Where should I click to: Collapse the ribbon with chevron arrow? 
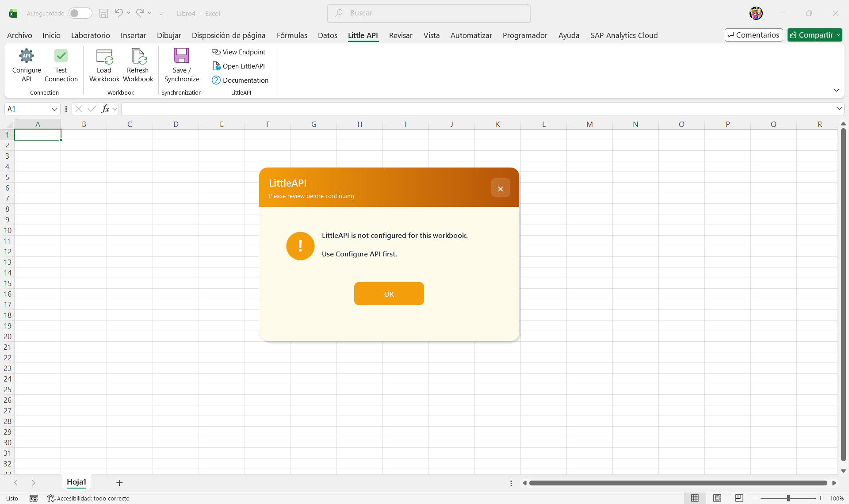click(x=837, y=90)
